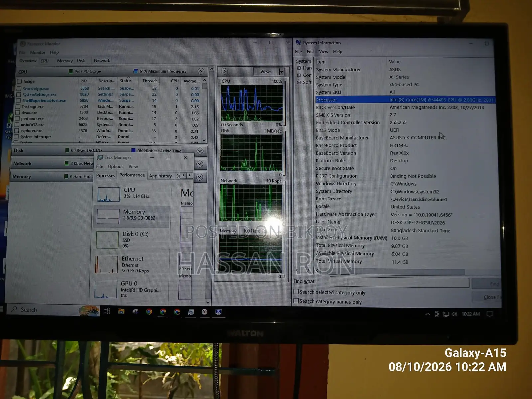
Task: Click the Find button in System Information
Action: [487, 284]
